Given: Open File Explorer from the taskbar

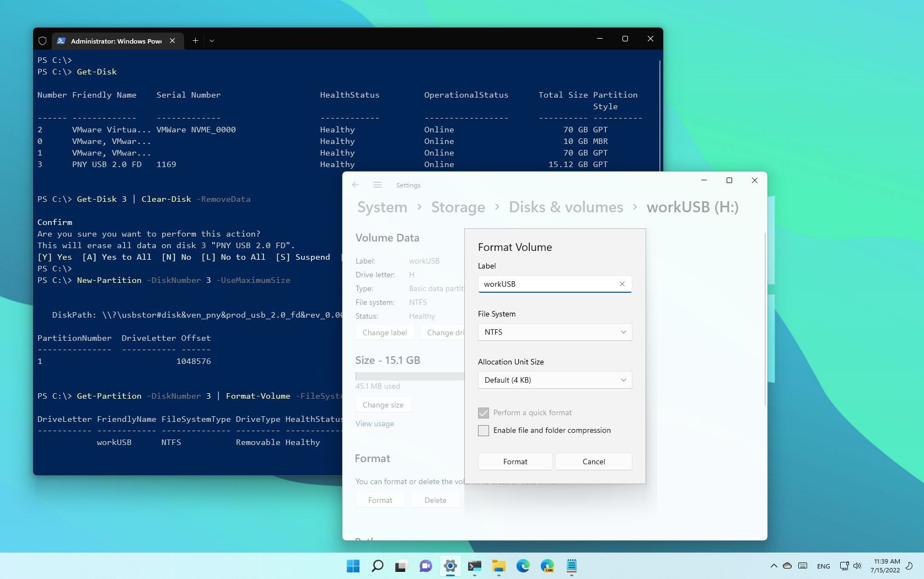Looking at the screenshot, I should click(x=499, y=566).
